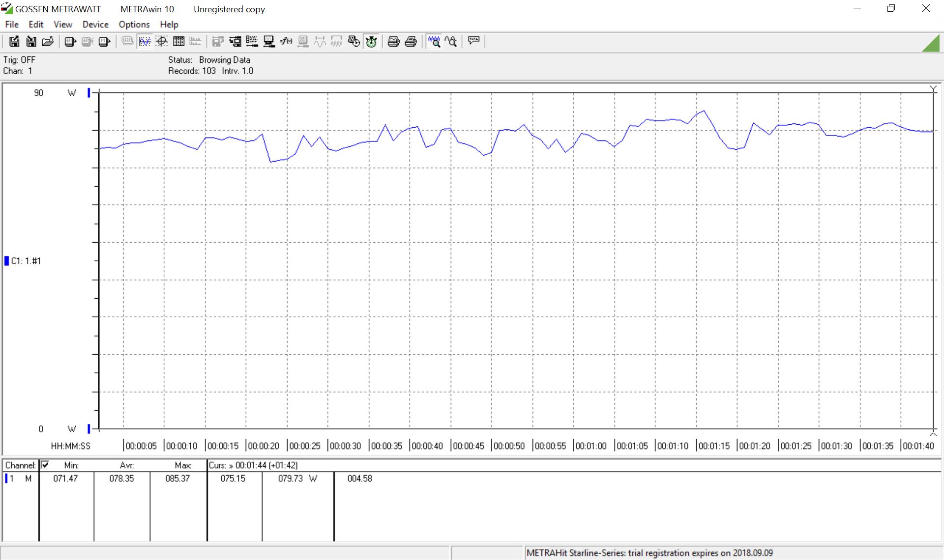The height and width of the screenshot is (560, 944).
Task: Click channel 1 row in statistics table
Action: [20, 478]
